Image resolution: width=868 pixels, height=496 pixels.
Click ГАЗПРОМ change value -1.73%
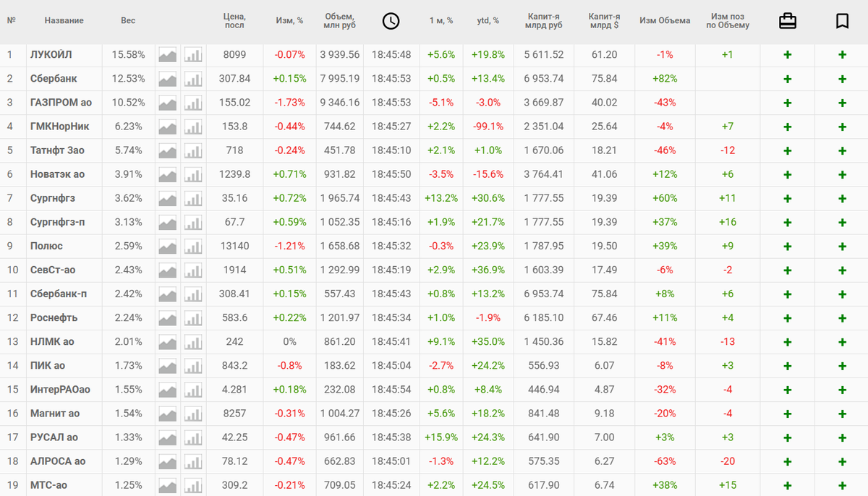click(289, 103)
